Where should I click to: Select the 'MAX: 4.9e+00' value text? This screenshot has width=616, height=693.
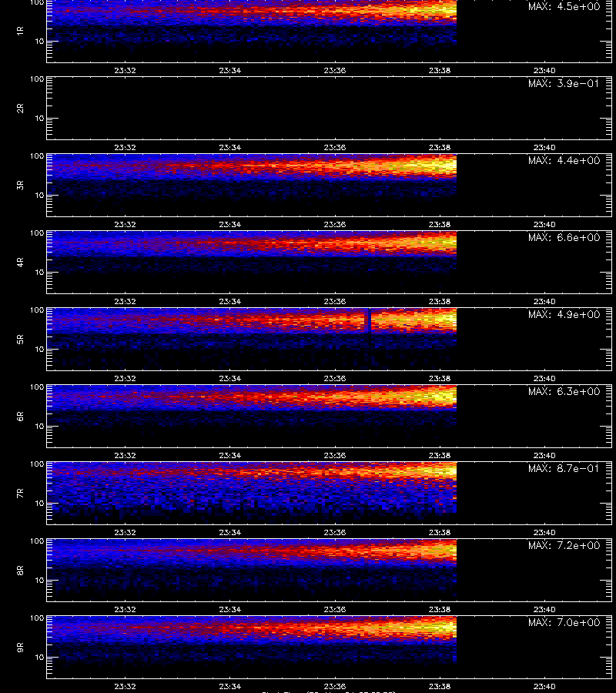564,314
